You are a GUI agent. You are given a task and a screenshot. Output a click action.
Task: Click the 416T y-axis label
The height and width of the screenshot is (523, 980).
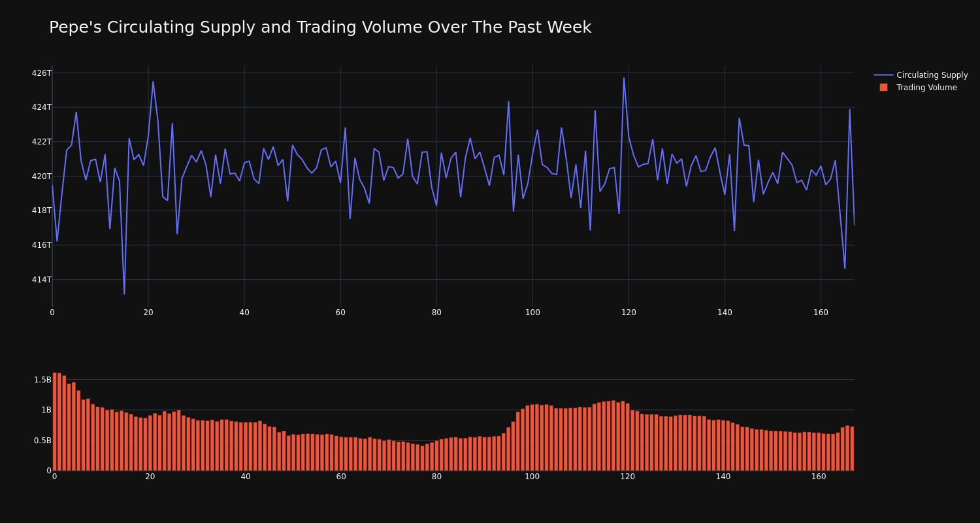click(x=41, y=245)
